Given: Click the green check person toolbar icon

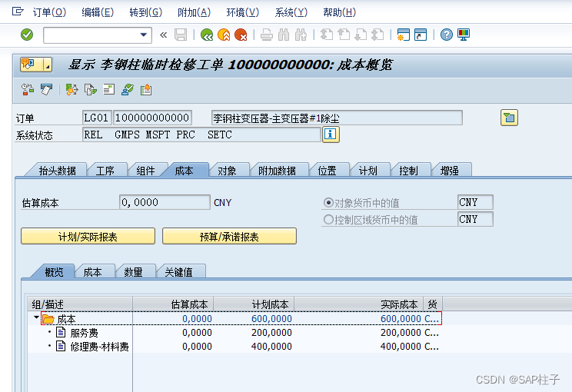Looking at the screenshot, I should (128, 89).
